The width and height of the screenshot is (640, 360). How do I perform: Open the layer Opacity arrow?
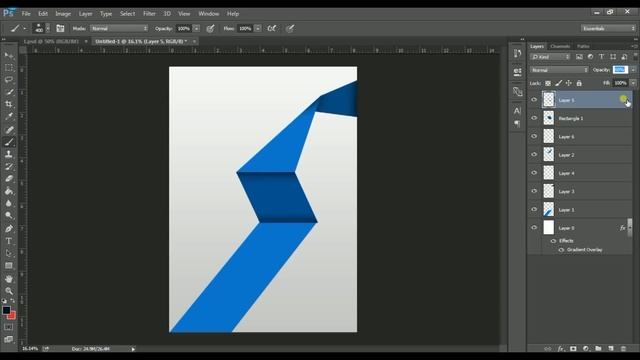click(x=633, y=70)
